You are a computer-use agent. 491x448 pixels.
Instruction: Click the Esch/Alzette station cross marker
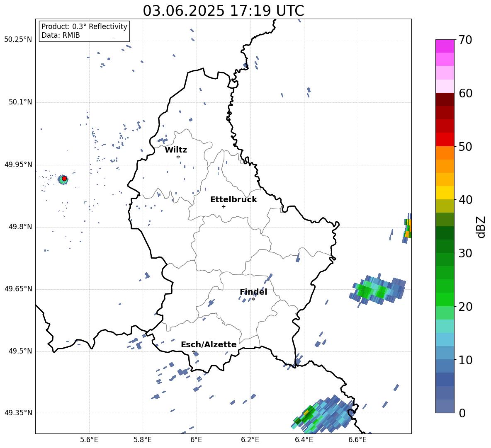click(194, 351)
